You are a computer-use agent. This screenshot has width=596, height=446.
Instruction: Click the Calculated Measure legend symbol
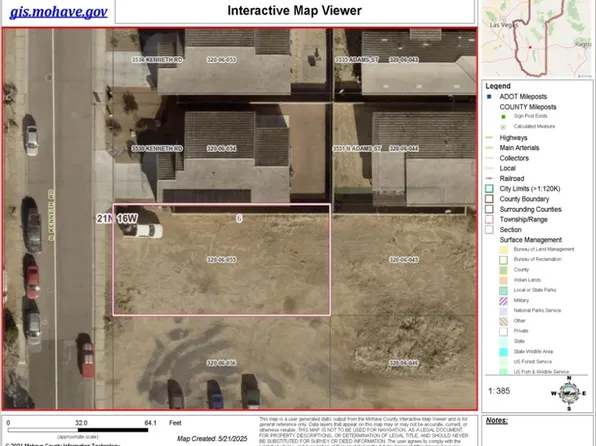pos(503,127)
